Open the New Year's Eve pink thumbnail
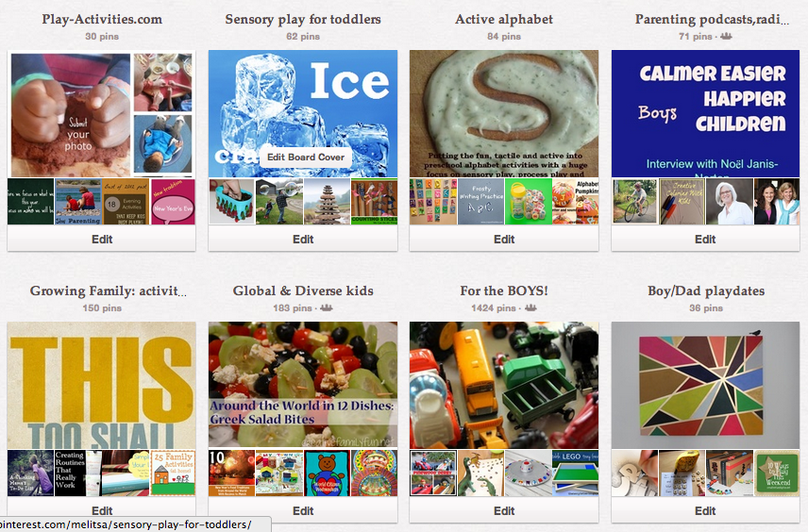Viewport: 808px width, 532px height. (173, 201)
